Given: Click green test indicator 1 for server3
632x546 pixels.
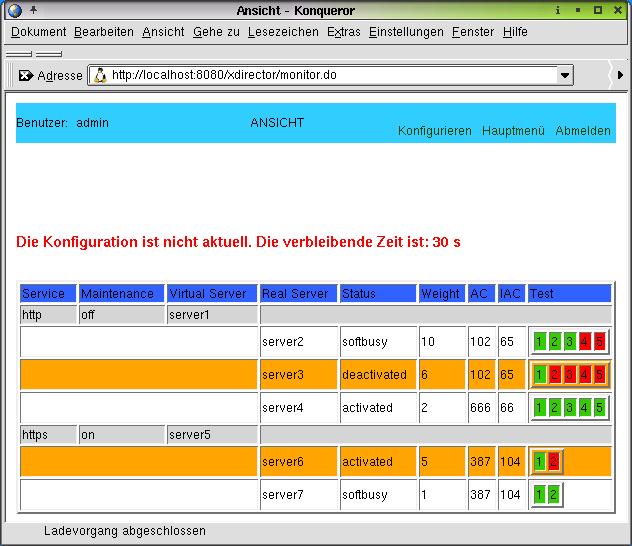Looking at the screenshot, I should click(540, 375).
